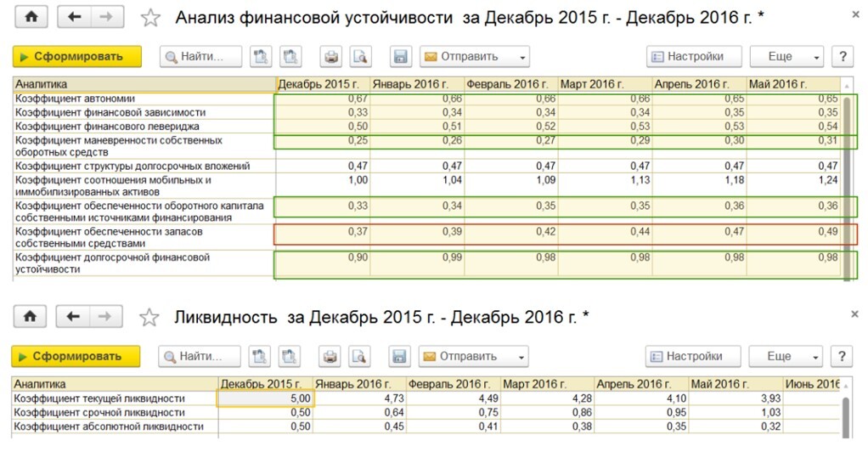Open Настройки in the Ликвидность report
The height and width of the screenshot is (452, 868).
click(x=693, y=357)
